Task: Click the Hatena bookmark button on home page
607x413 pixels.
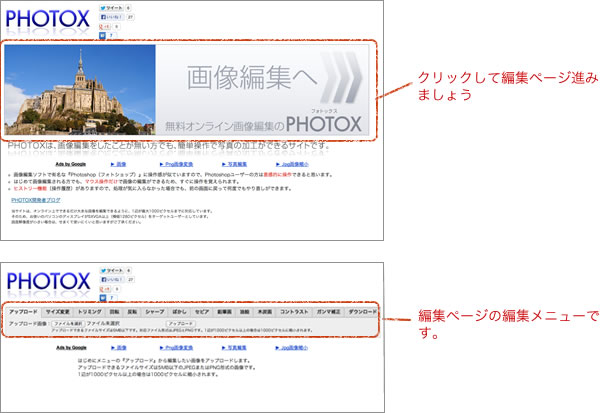Action: point(103,36)
